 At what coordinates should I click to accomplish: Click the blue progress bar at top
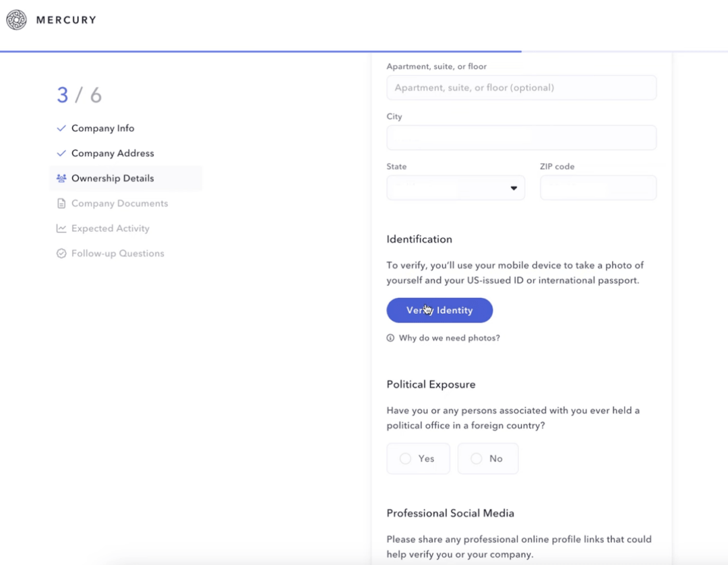pyautogui.click(x=261, y=49)
